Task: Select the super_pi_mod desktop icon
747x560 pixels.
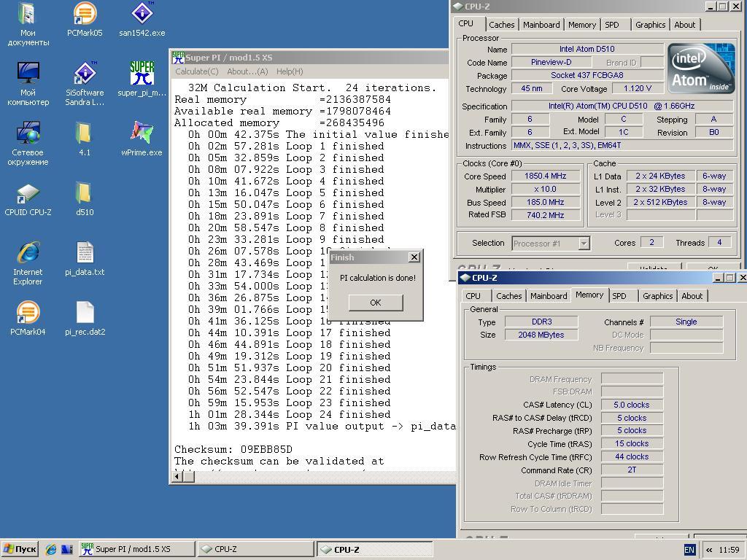Action: (x=142, y=79)
